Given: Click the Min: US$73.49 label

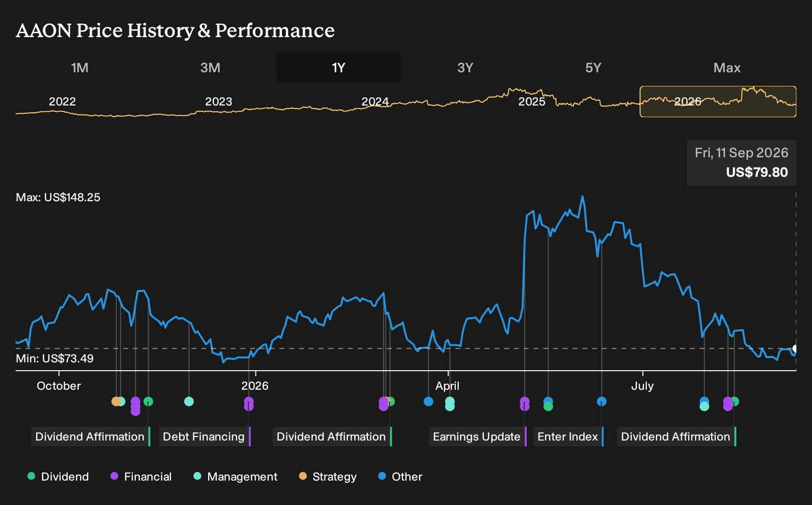Looking at the screenshot, I should pyautogui.click(x=55, y=358).
